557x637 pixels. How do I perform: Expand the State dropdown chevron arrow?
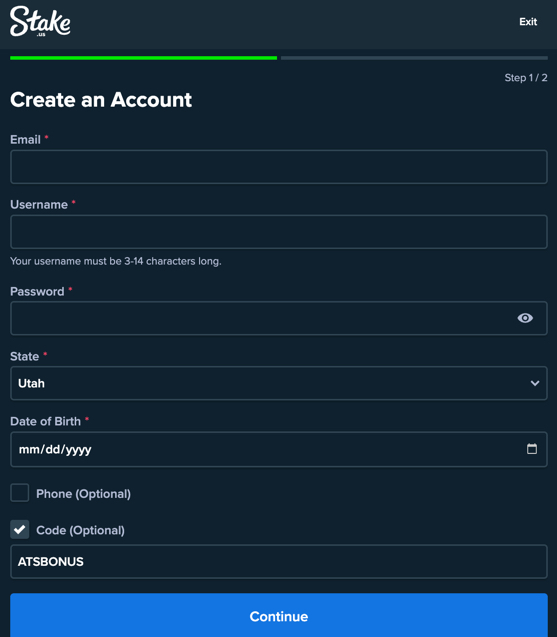535,383
